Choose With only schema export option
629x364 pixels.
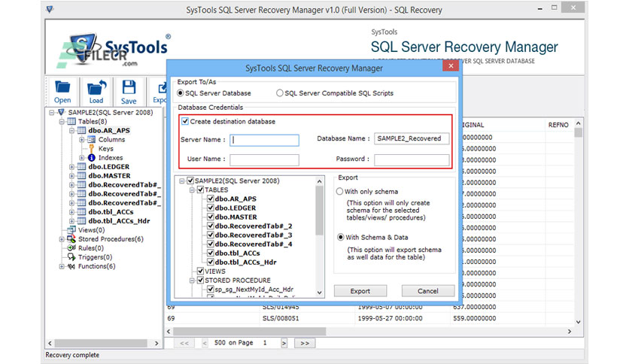pos(340,192)
